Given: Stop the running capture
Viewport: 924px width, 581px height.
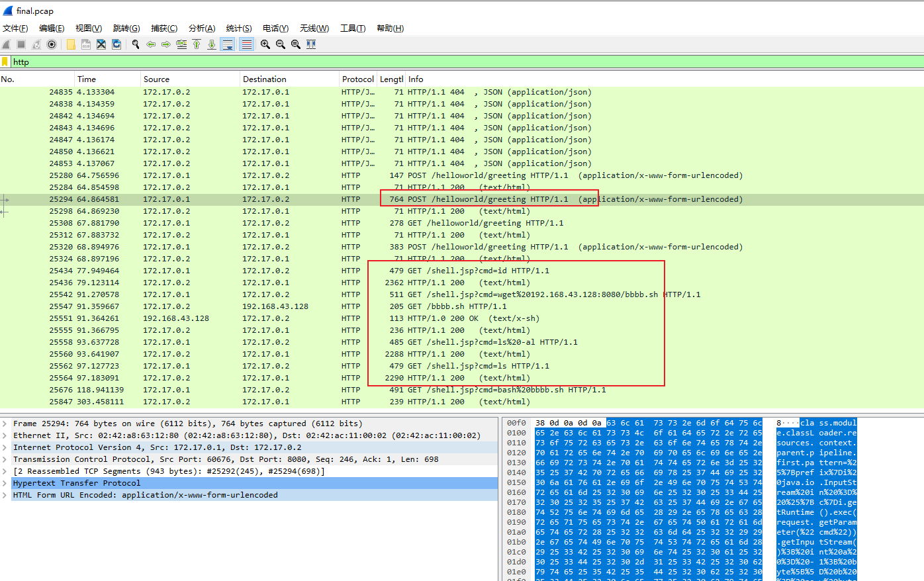Looking at the screenshot, I should click(21, 44).
